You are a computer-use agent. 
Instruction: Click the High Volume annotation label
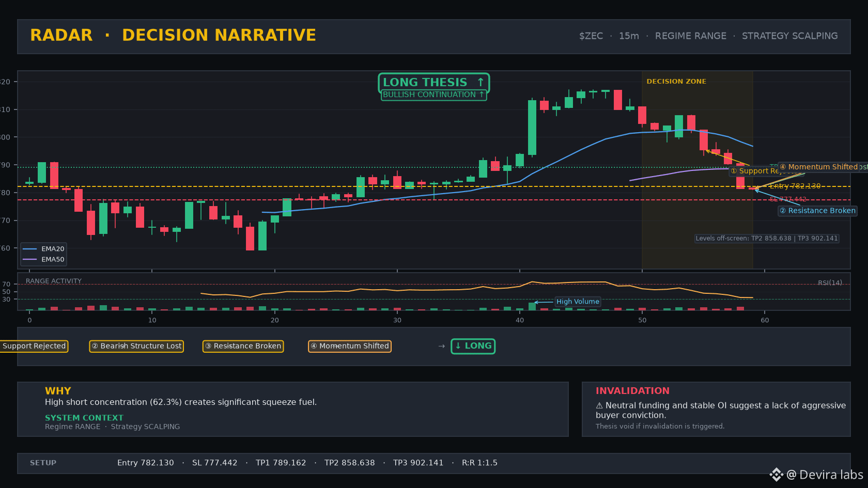578,302
